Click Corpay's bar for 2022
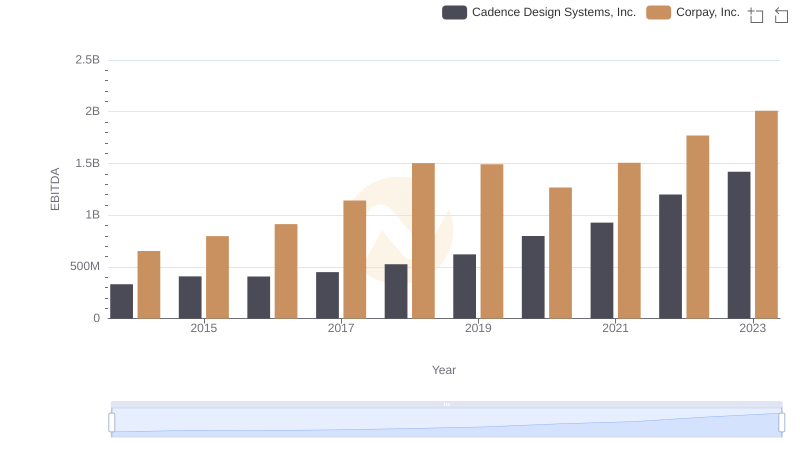Viewport: 800px width, 461px height. click(697, 227)
